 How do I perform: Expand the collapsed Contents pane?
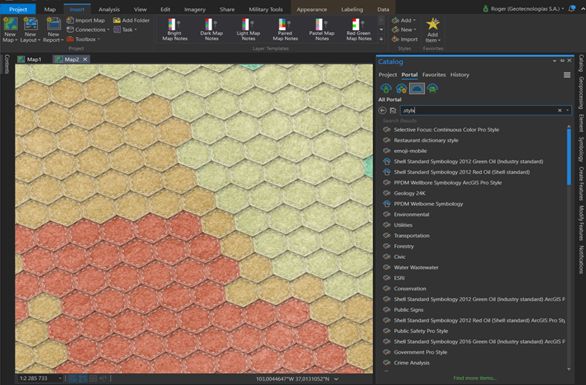(x=7, y=64)
